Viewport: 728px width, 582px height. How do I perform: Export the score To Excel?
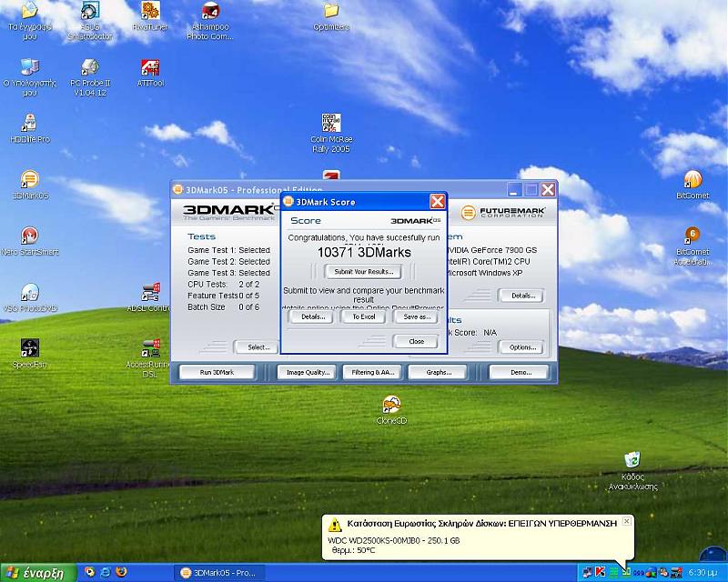tap(364, 317)
